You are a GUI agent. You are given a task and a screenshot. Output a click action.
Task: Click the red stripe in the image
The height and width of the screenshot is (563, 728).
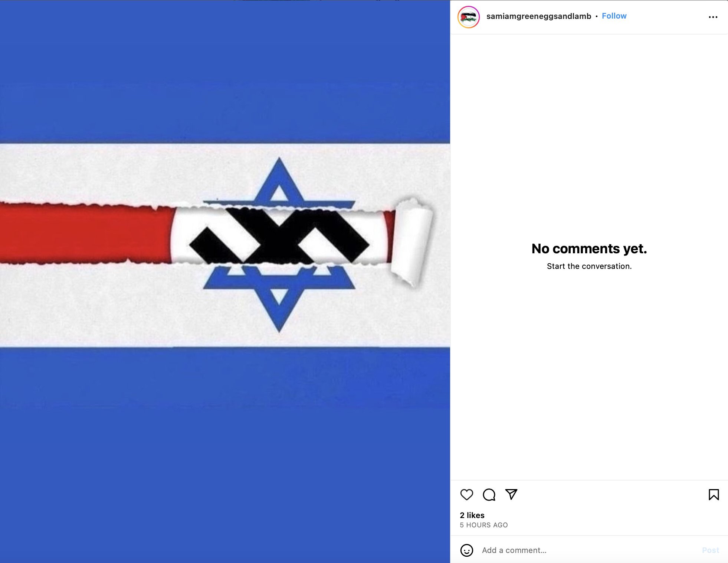(x=85, y=233)
